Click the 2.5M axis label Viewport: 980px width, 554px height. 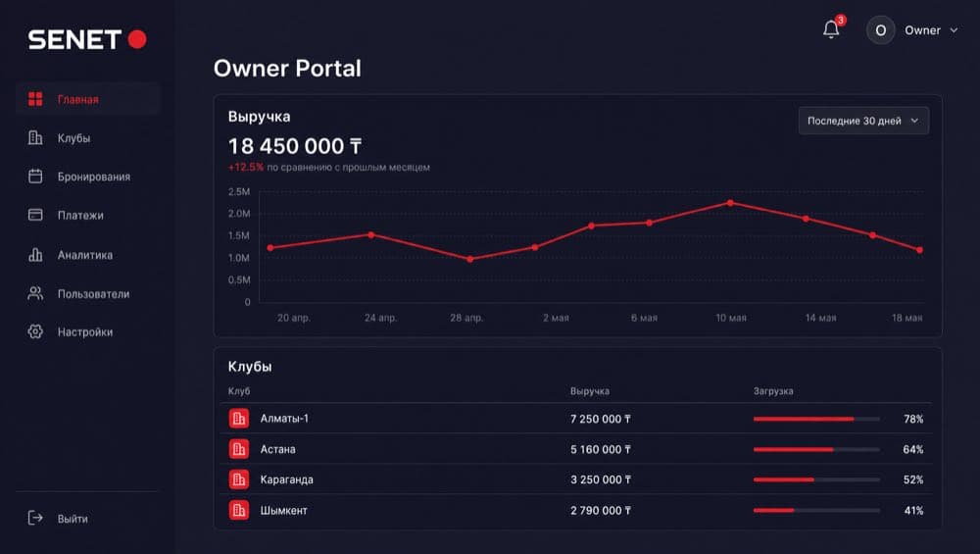(x=239, y=191)
